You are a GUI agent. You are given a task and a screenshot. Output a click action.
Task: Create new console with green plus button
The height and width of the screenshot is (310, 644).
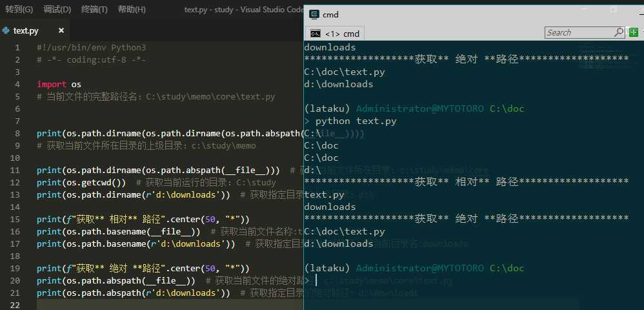tap(633, 32)
